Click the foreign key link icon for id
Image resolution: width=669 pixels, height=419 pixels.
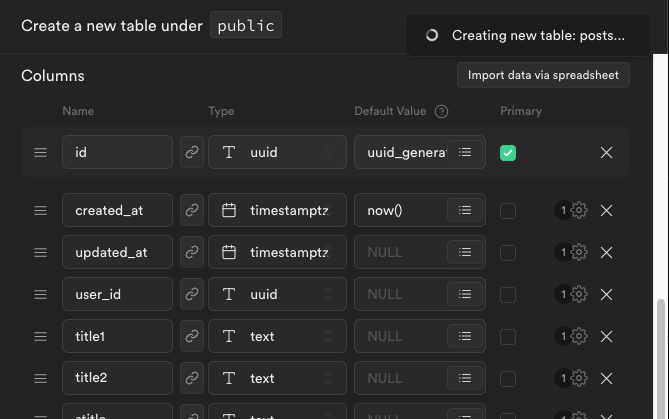[191, 153]
